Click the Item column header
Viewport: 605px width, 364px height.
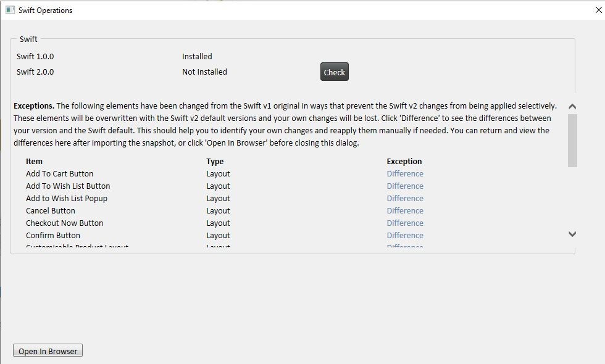click(x=34, y=162)
